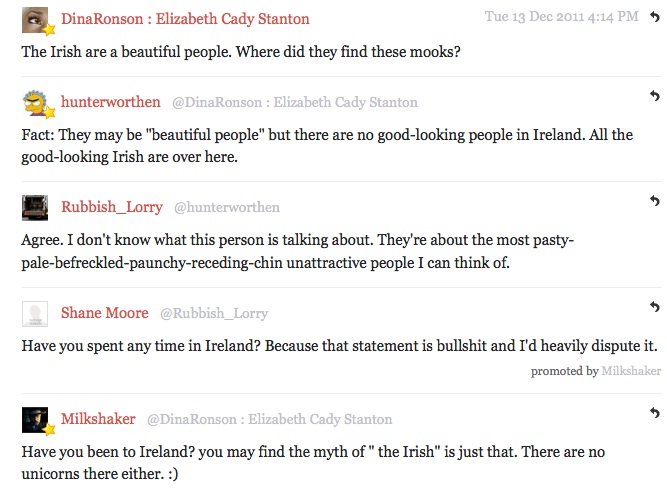
Task: Click Milkshaker's avatar picture
Action: click(x=34, y=419)
